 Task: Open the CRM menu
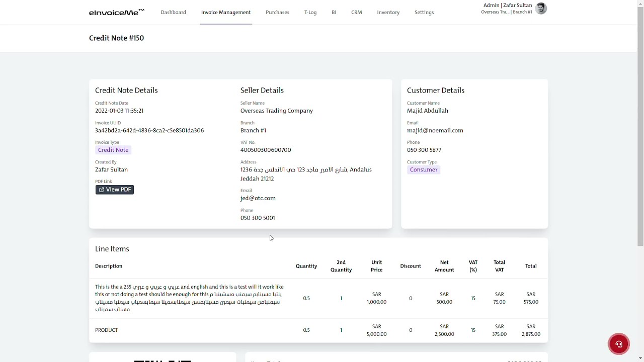coord(356,12)
